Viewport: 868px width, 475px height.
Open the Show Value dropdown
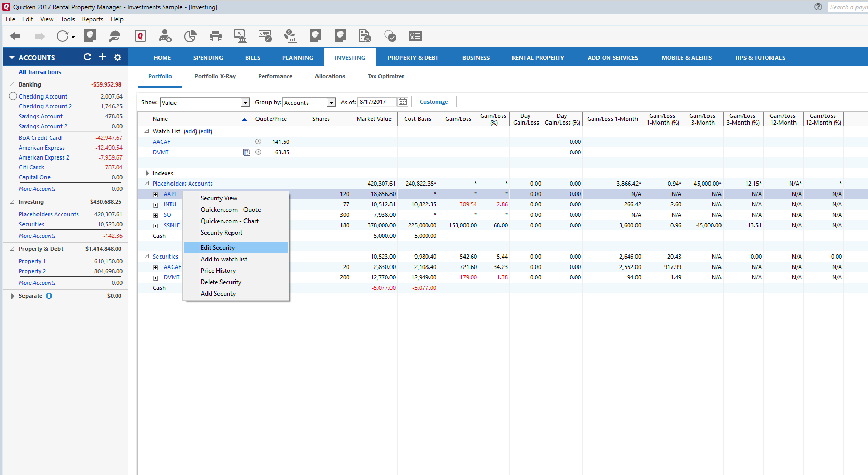(x=245, y=103)
